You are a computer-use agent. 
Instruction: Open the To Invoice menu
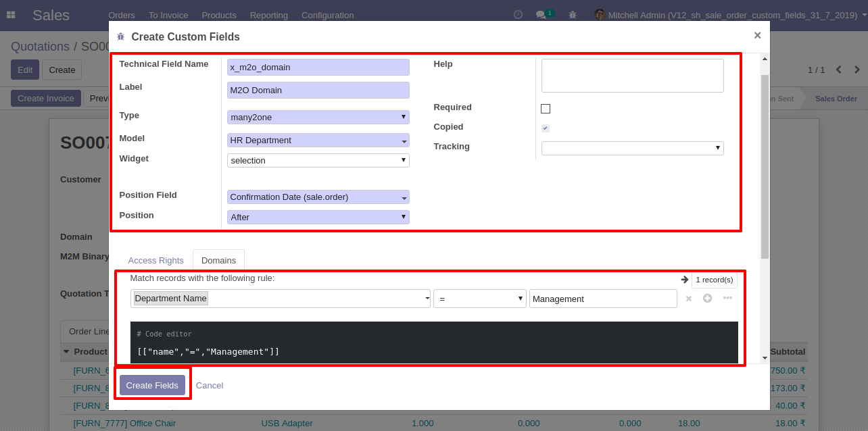click(x=168, y=15)
